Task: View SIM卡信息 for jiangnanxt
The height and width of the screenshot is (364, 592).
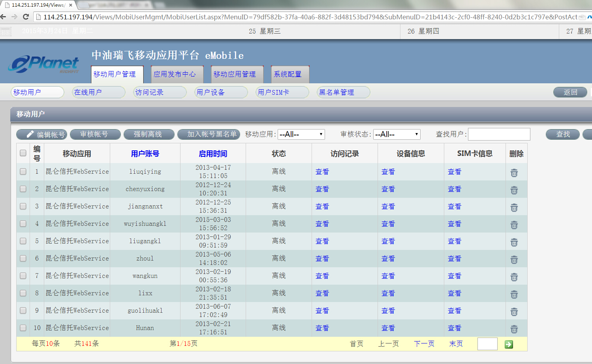Action: [455, 206]
